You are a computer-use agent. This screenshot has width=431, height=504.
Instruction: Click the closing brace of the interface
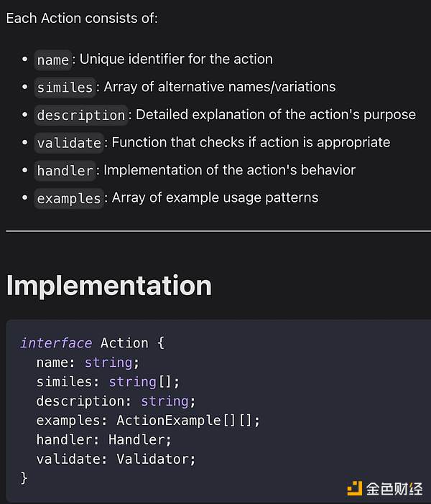(x=24, y=477)
